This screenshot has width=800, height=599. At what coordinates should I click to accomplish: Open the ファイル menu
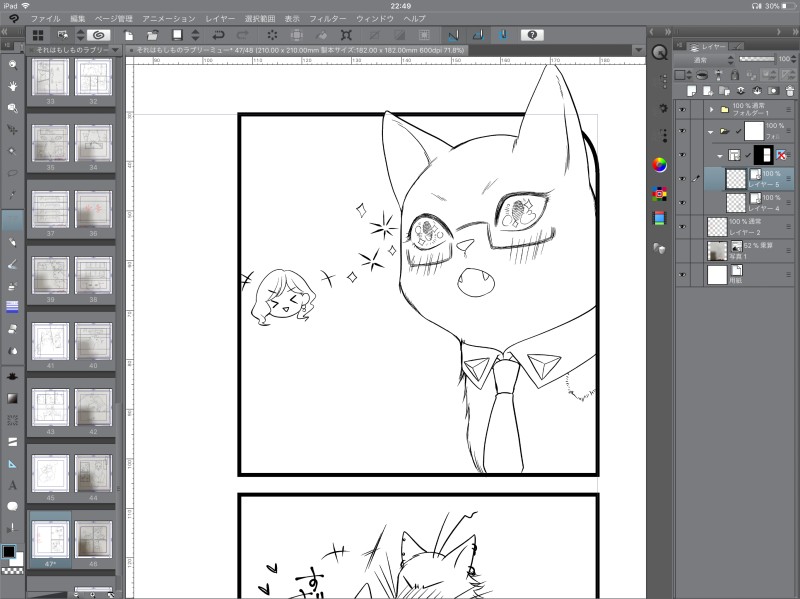coord(45,18)
